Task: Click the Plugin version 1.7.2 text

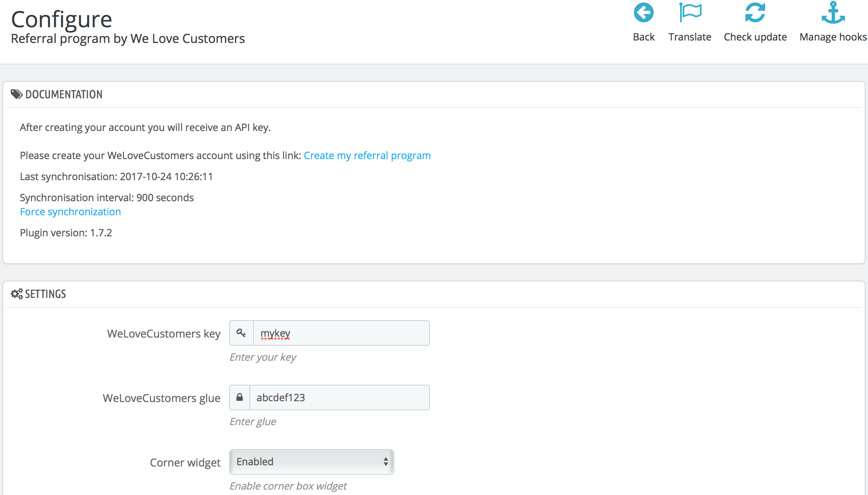Action: (x=66, y=233)
